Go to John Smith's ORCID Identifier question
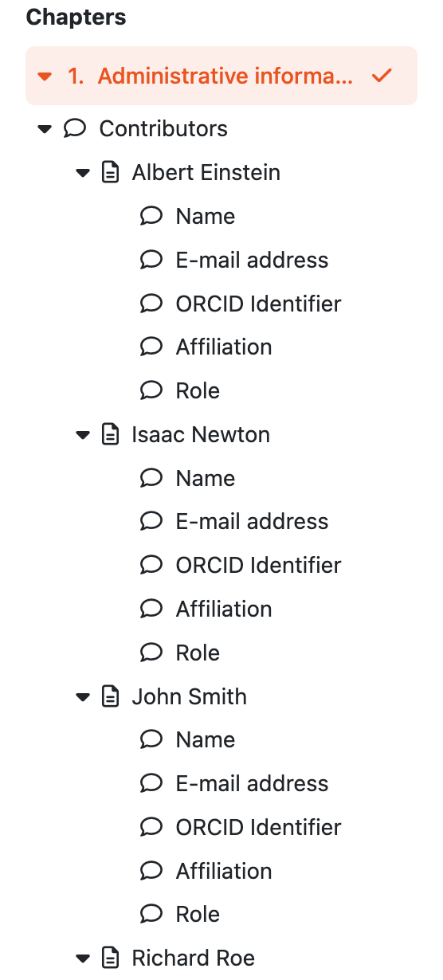 258,827
